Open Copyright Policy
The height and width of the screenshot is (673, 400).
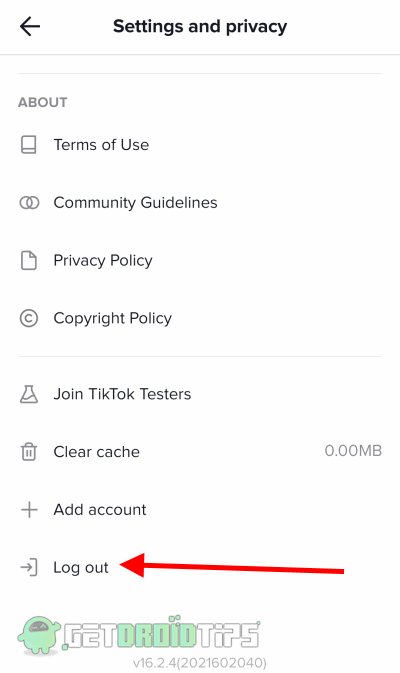point(200,318)
